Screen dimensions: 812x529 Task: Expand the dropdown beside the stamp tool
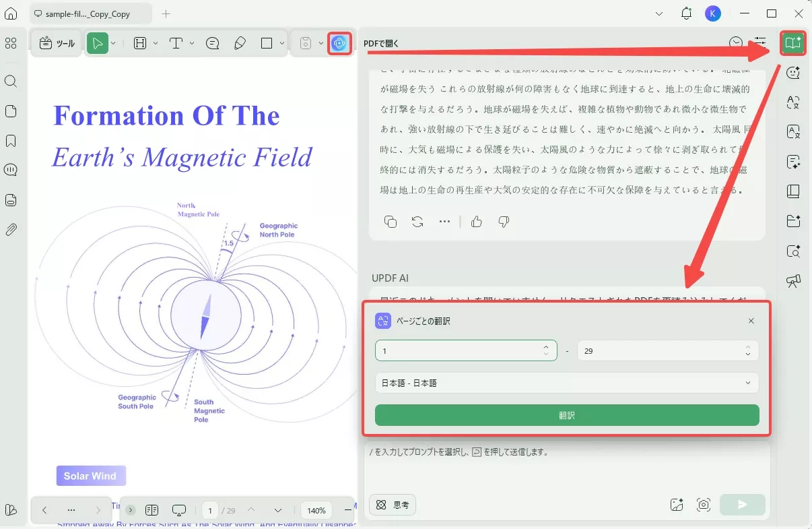tap(320, 42)
